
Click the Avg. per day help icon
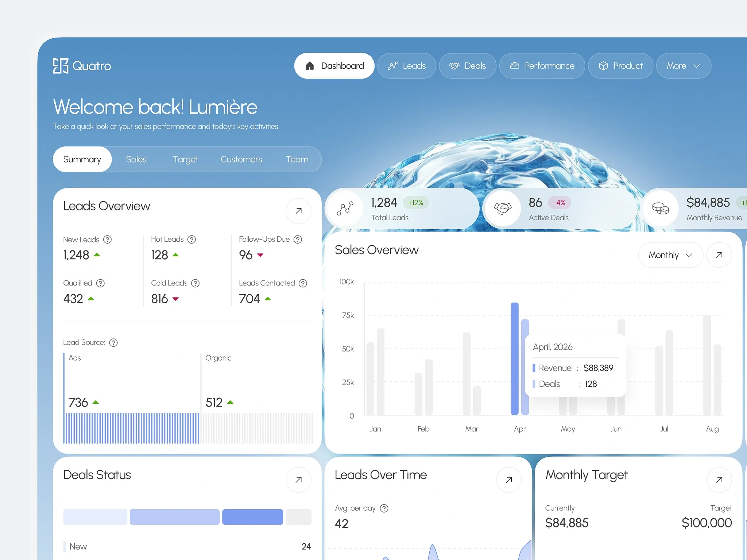tap(384, 508)
